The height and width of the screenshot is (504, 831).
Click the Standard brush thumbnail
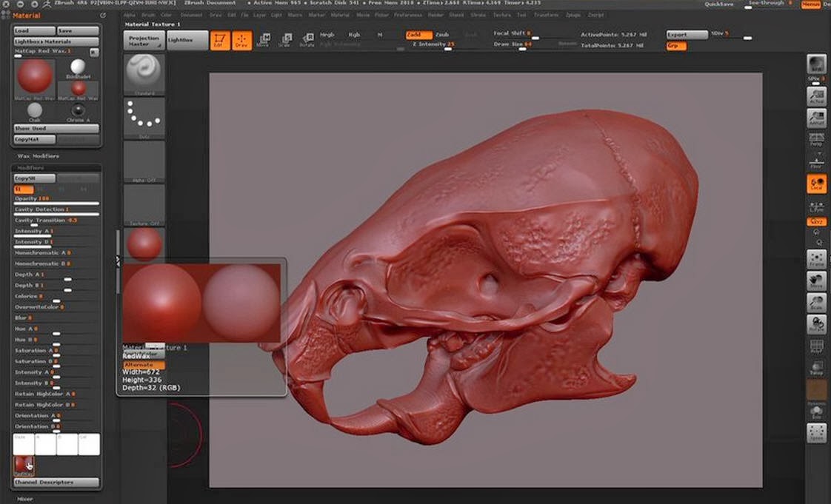[144, 73]
